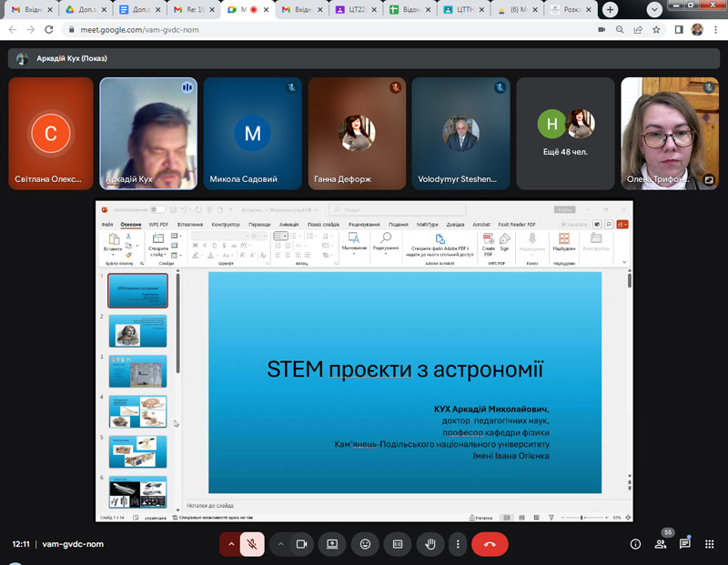Open the meeting details info icon
The height and width of the screenshot is (565, 728).
[x=635, y=544]
